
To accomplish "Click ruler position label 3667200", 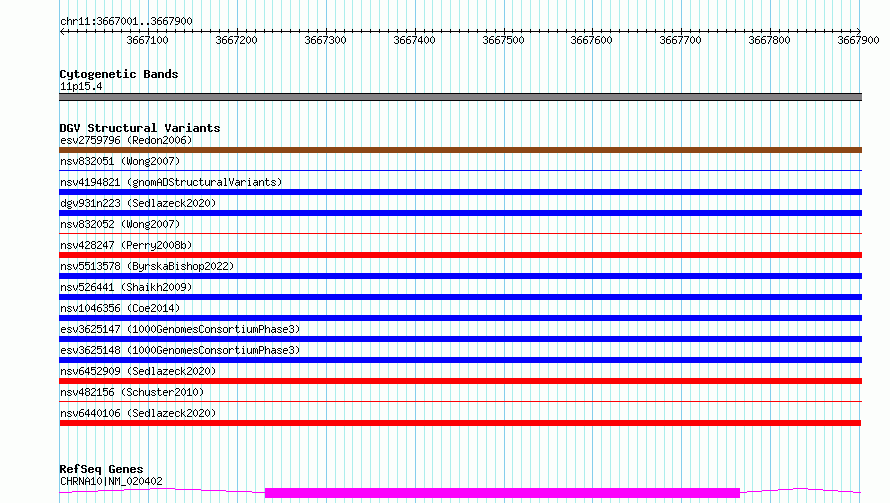I will click(x=237, y=40).
